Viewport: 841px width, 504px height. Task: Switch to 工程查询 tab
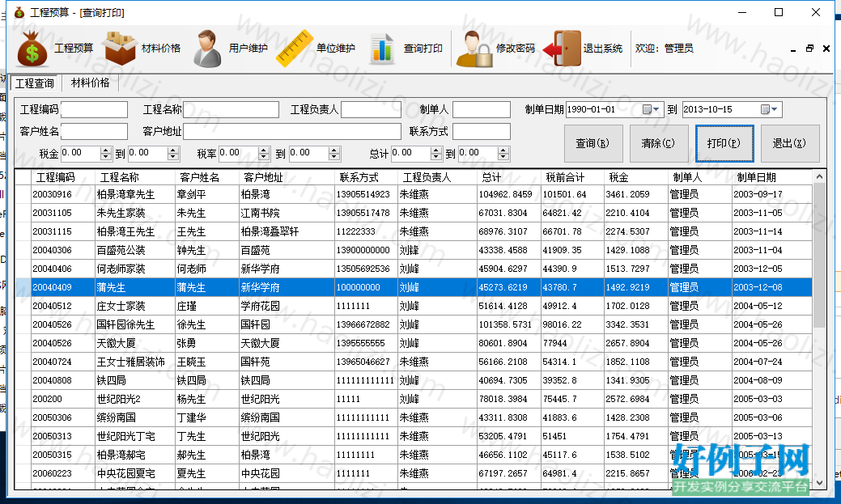tap(35, 83)
